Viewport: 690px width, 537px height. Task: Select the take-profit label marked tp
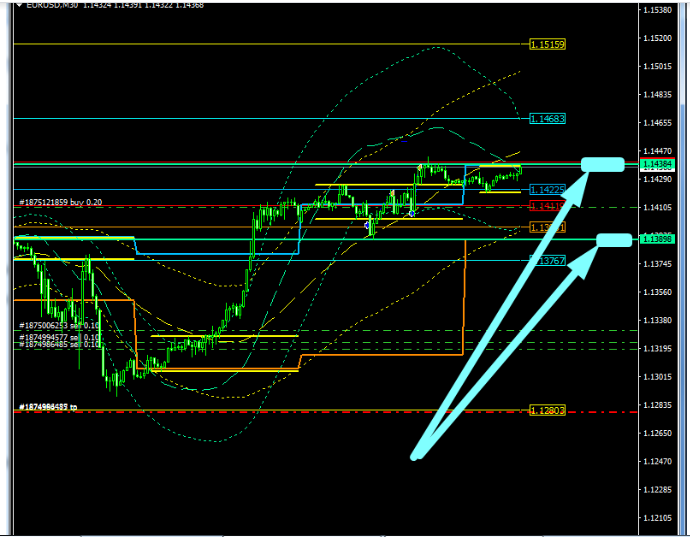click(48, 407)
